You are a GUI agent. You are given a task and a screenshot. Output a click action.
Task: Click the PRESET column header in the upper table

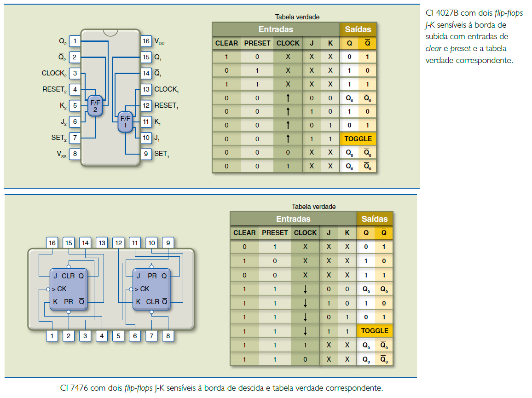tap(257, 43)
